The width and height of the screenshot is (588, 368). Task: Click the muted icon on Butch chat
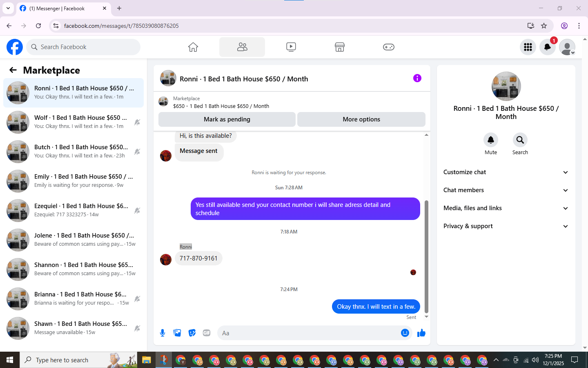click(x=137, y=152)
